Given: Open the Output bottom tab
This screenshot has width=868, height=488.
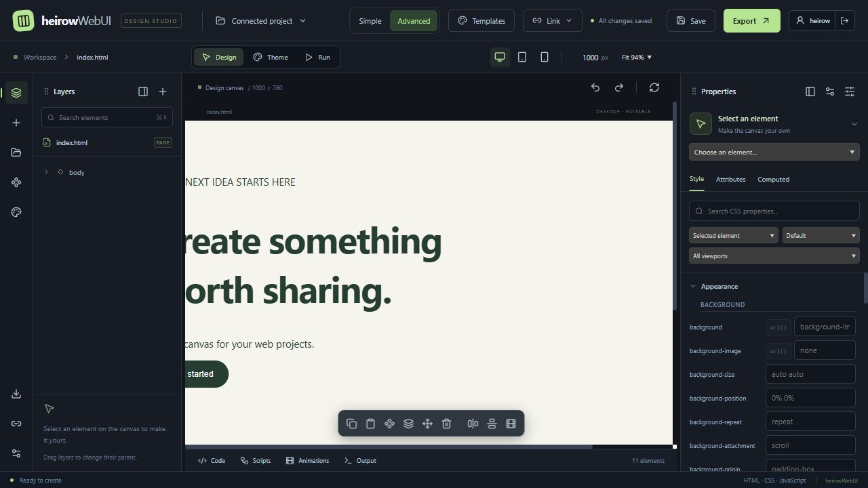Looking at the screenshot, I should 360,461.
